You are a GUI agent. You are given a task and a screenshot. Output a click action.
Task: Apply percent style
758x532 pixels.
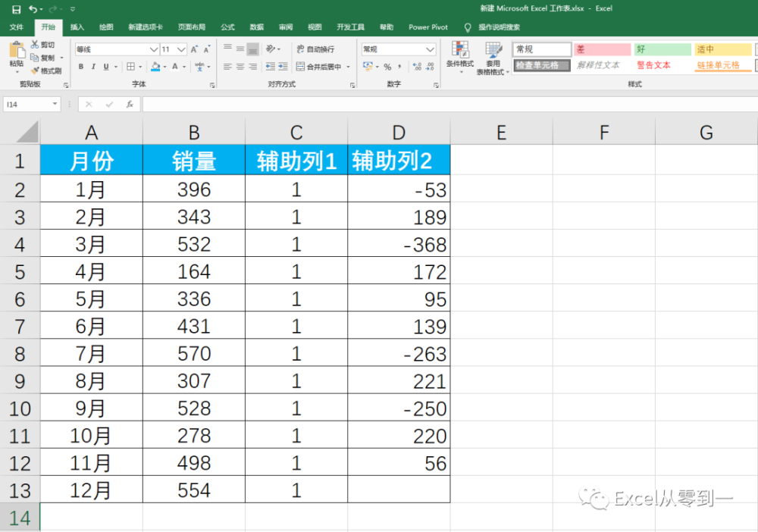point(387,67)
